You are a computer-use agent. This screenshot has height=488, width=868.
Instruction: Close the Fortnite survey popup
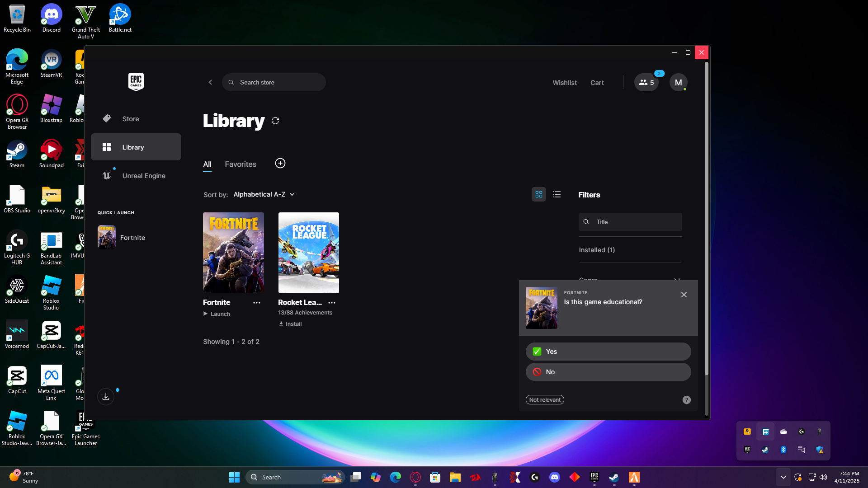pos(684,295)
